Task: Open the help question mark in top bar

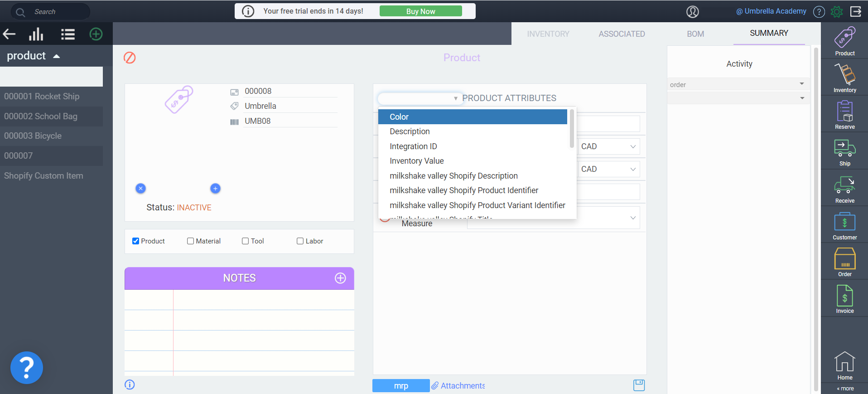Action: [x=819, y=12]
